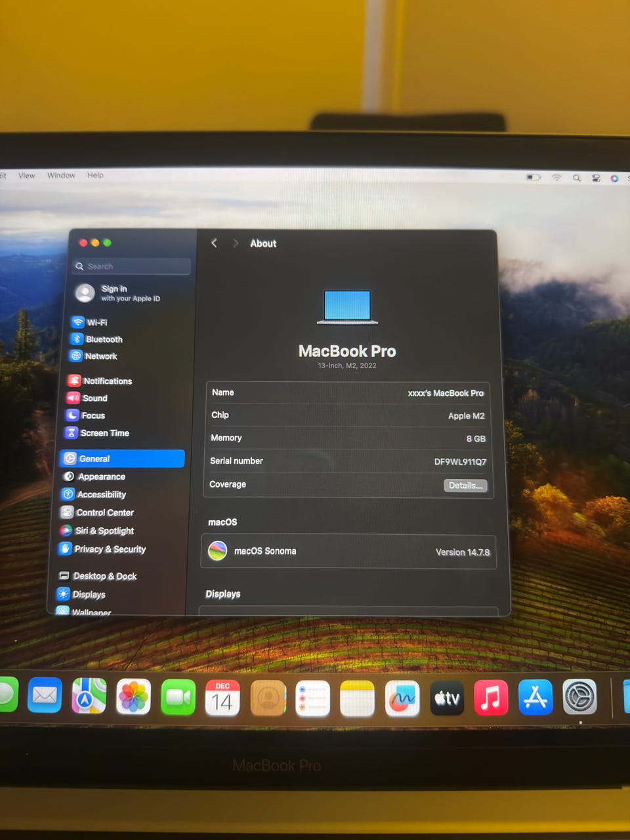Click the Apple M2 chip value
Image resolution: width=630 pixels, height=840 pixels.
(466, 416)
